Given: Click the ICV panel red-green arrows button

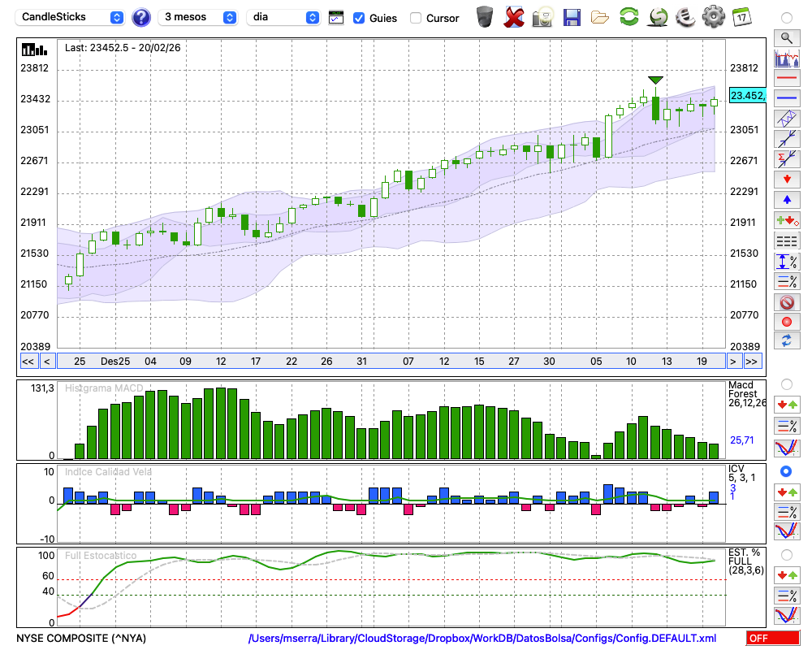Looking at the screenshot, I should (787, 492).
